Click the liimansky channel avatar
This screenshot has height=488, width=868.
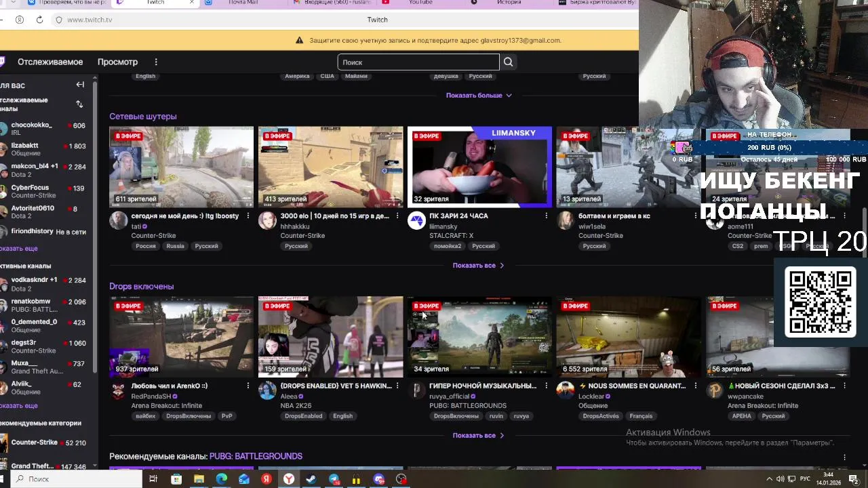coord(416,220)
